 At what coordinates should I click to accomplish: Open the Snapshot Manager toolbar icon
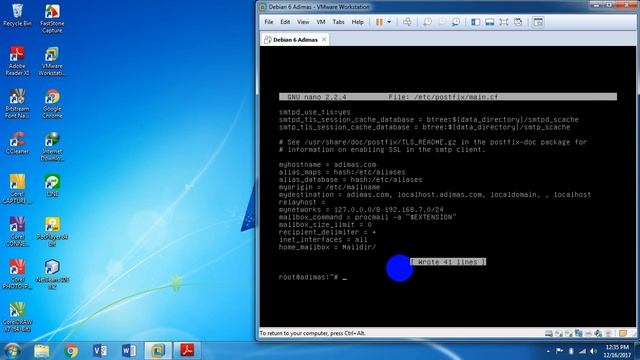coord(456,22)
